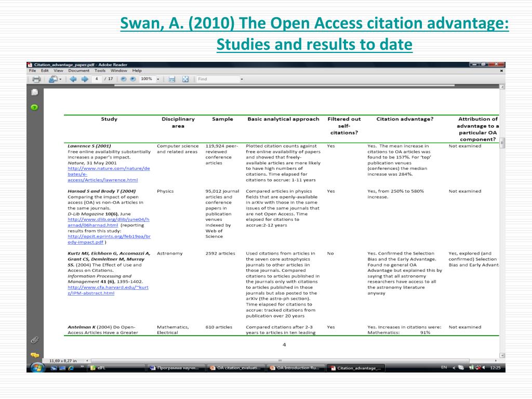Click the horizontal scrollbar left arrow

tap(87, 361)
